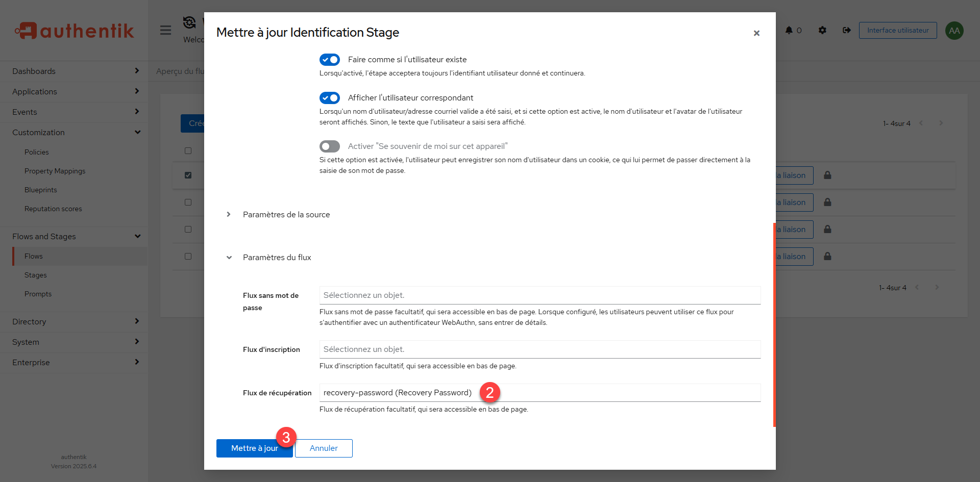Enable 'Se souvenir de moi' toggle
This screenshot has width=980, height=482.
click(x=330, y=146)
